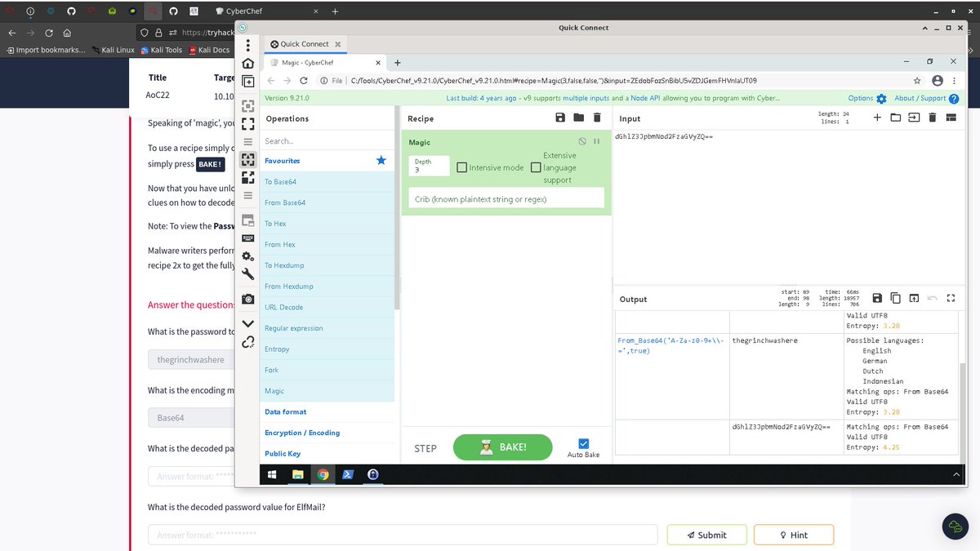Tick the Extensive language support checkbox

pyautogui.click(x=536, y=167)
